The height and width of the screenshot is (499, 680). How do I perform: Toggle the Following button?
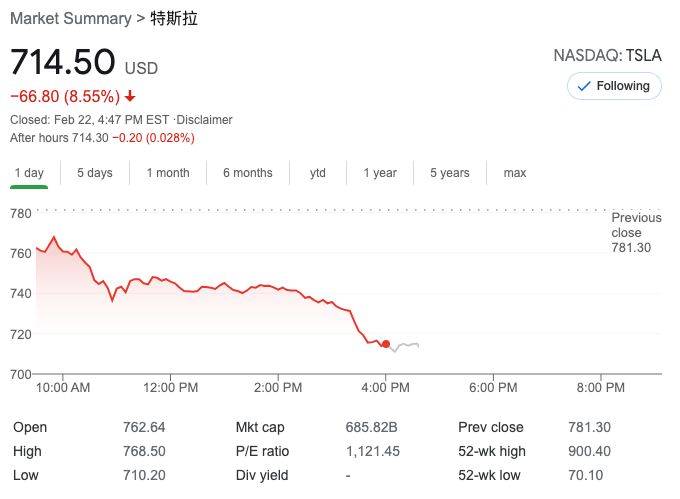(614, 86)
